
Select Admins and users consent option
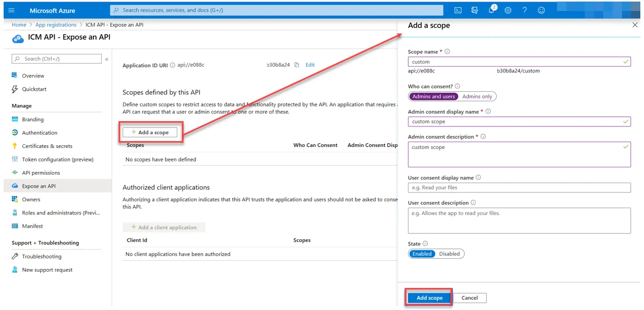point(434,97)
